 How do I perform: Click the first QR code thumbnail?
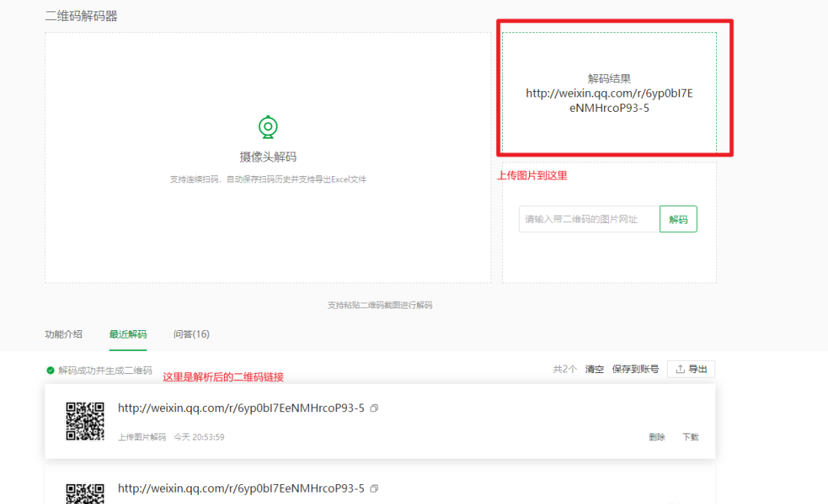[x=84, y=421]
